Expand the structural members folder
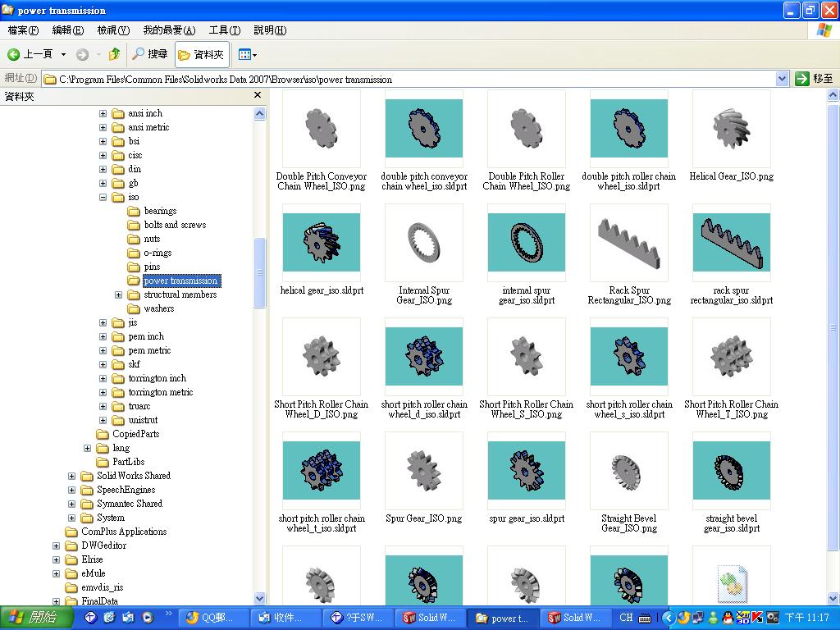Screen dimensions: 840x630 (x=118, y=294)
